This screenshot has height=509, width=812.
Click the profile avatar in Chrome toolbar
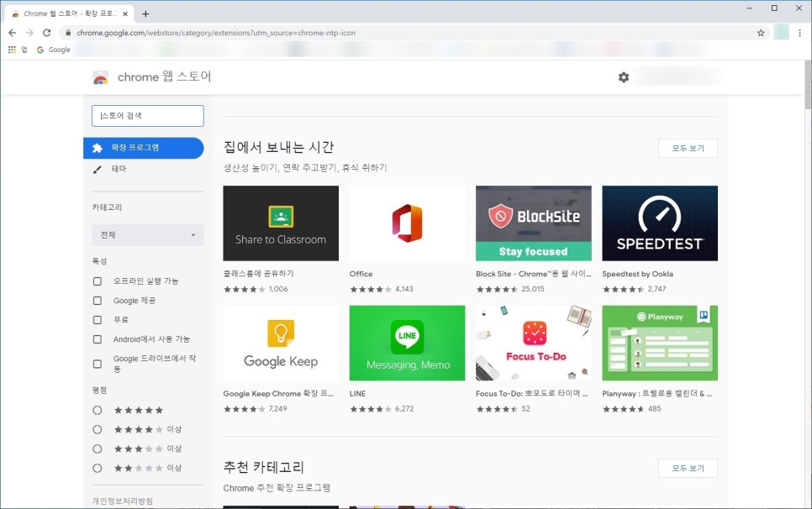(x=781, y=33)
